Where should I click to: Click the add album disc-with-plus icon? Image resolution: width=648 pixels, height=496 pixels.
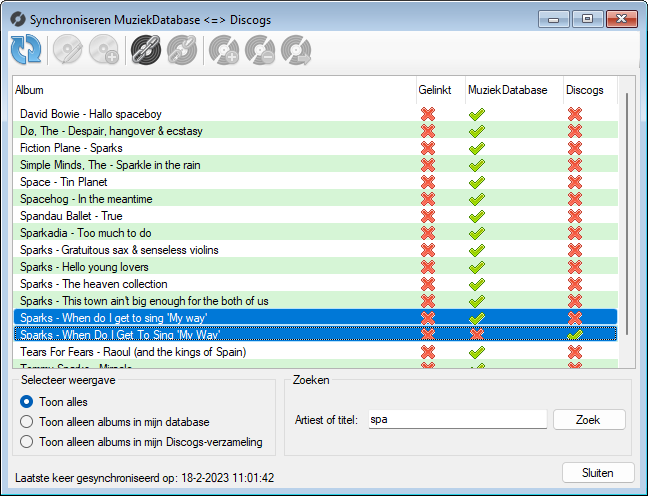point(104,50)
